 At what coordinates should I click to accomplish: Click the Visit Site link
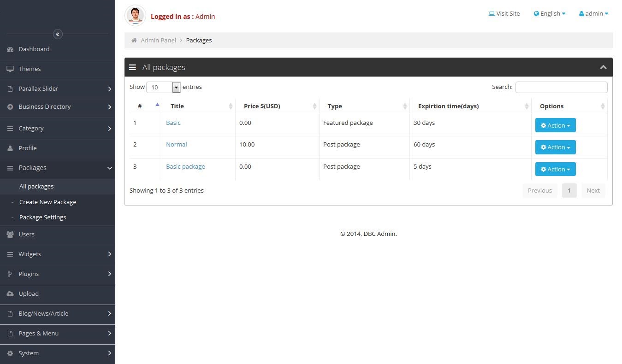click(504, 14)
